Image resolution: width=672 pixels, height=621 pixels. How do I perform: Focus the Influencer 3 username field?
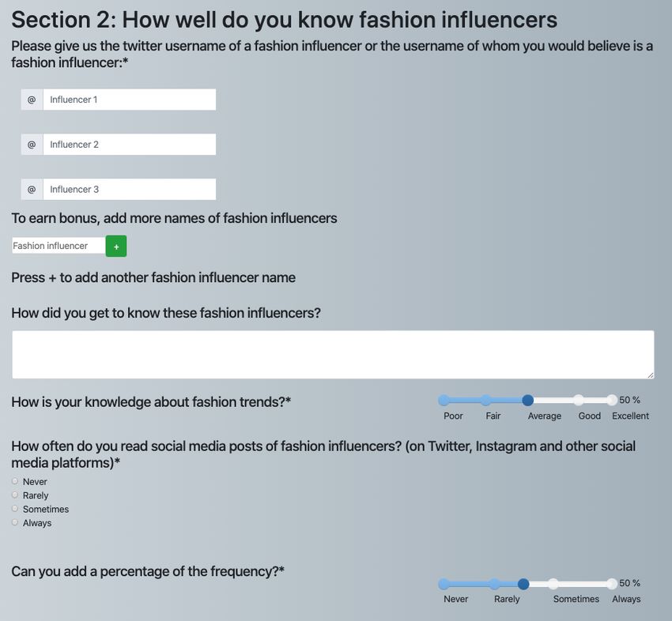130,190
